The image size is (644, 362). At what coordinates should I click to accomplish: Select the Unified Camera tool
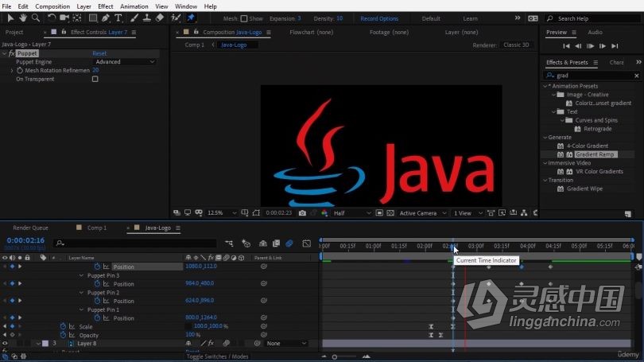64,18
